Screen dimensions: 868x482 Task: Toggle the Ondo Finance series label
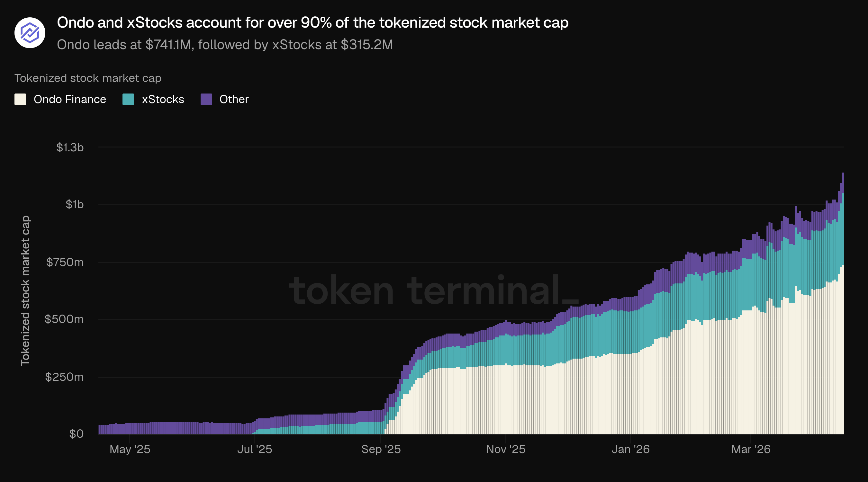point(70,99)
